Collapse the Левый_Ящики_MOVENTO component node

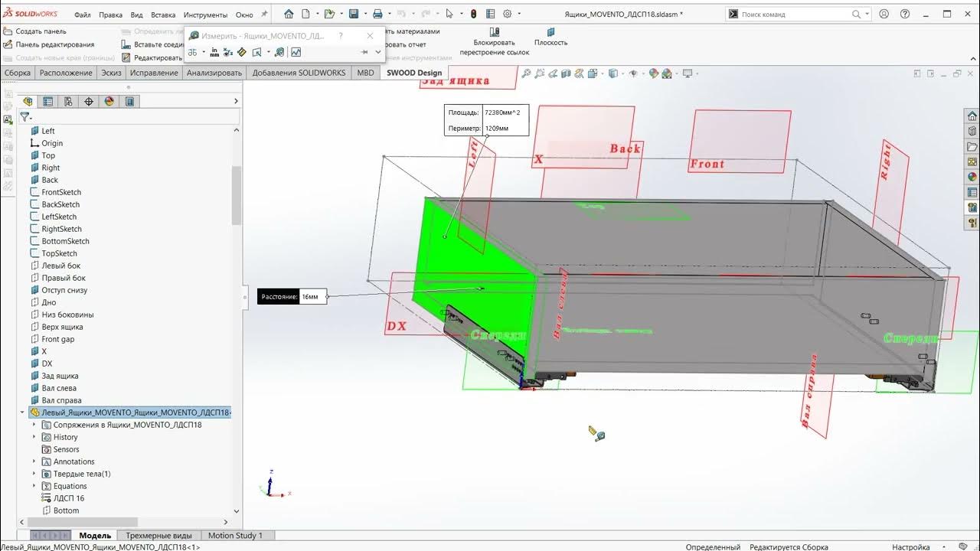22,412
